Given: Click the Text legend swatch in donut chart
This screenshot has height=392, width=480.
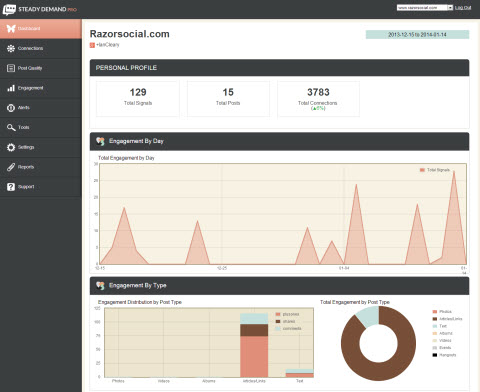Looking at the screenshot, I should tap(435, 326).
